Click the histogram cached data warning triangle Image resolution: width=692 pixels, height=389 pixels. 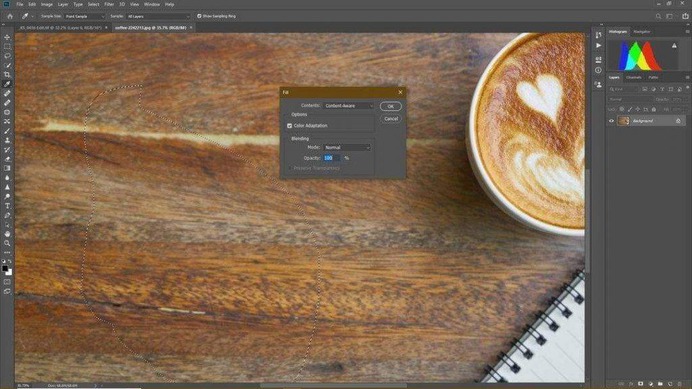click(674, 45)
